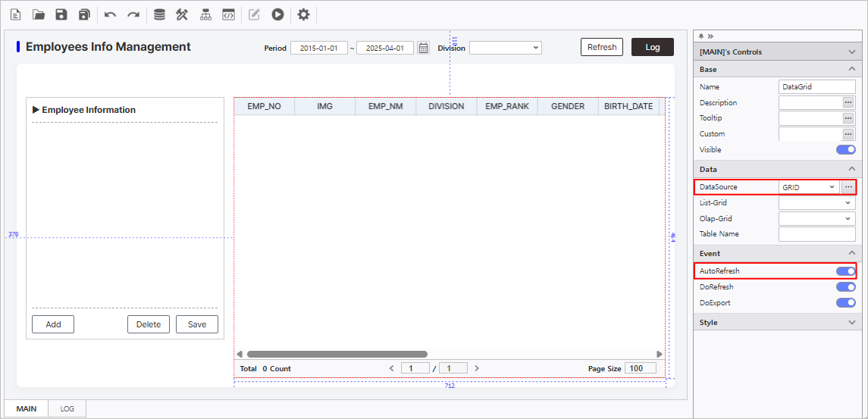Screen dimensions: 868x419
Task: Click the IMG column header
Action: 325,106
